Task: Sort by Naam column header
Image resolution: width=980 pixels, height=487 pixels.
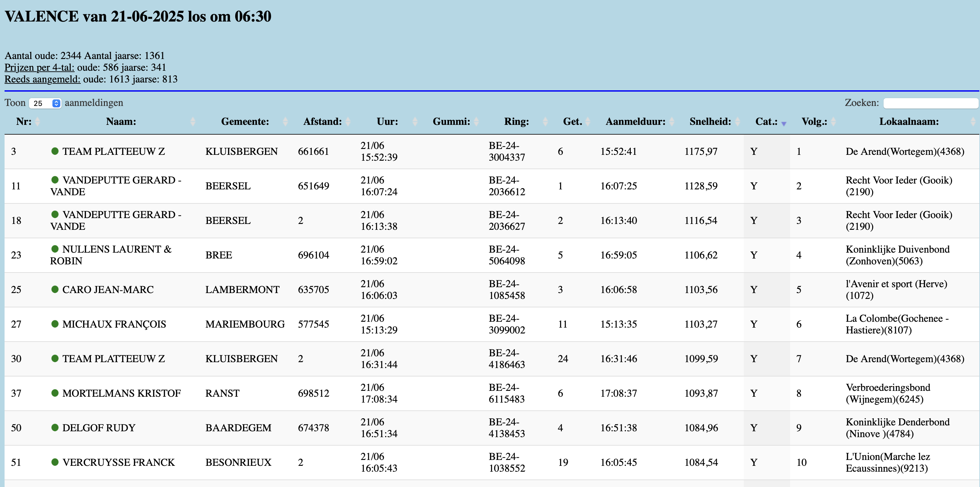Action: pos(121,122)
